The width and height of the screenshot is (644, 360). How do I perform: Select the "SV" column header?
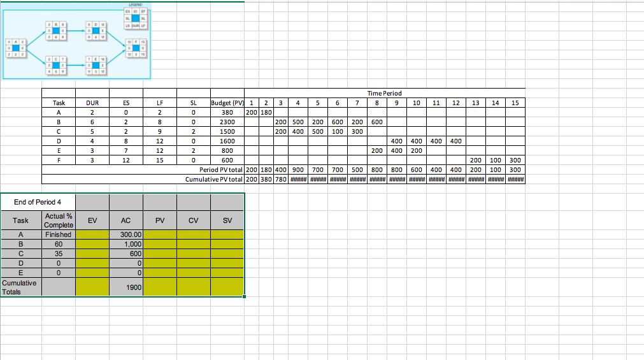(227, 220)
